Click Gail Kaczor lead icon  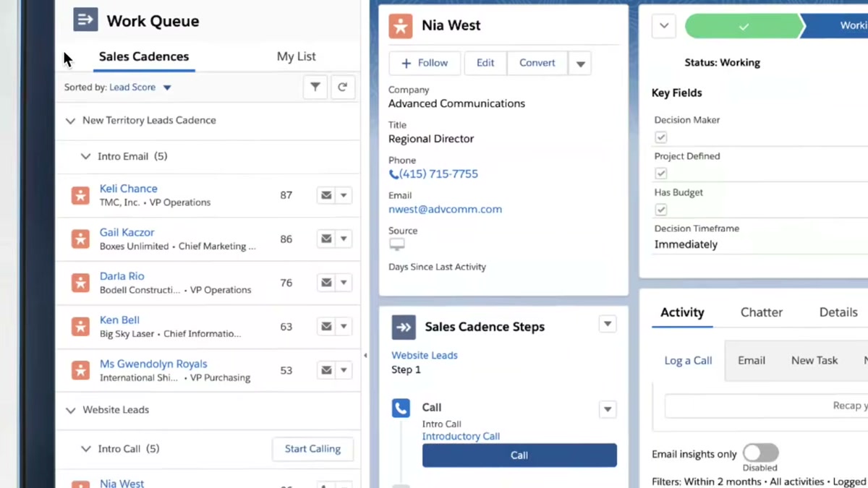[80, 239]
